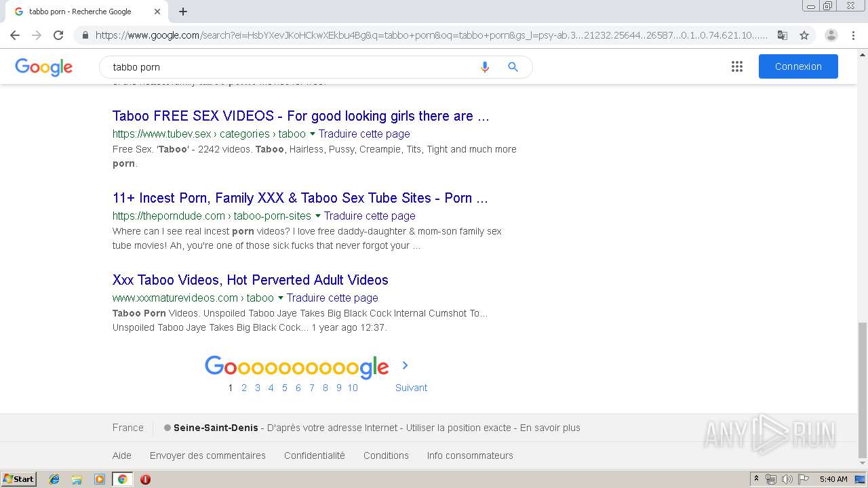Click En savoir plus link
The height and width of the screenshot is (488, 868).
(x=550, y=428)
